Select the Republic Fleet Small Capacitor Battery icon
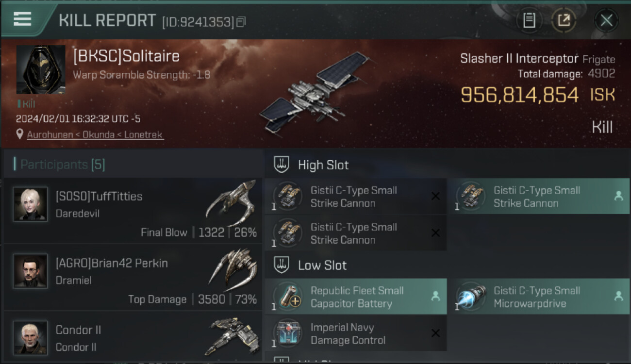 (x=288, y=296)
